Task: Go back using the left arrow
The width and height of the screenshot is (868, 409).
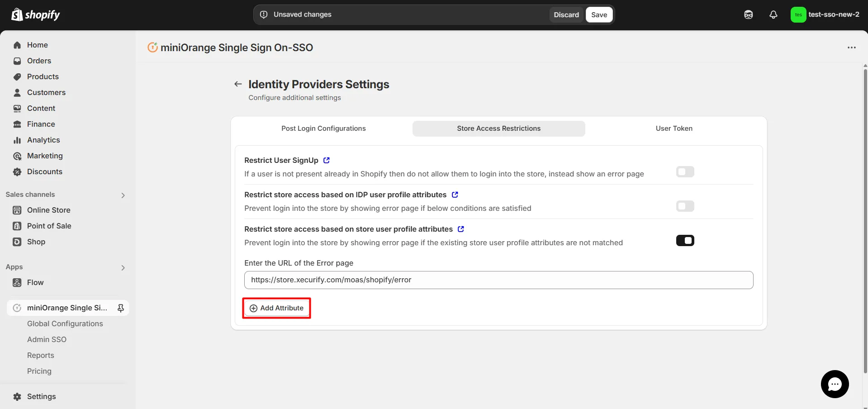Action: (238, 84)
